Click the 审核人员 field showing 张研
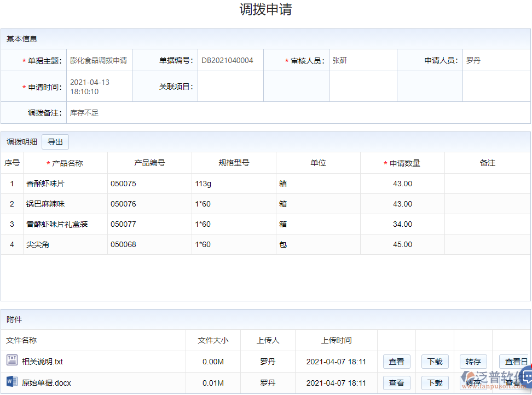Image resolution: width=532 pixels, height=395 pixels. coord(362,60)
